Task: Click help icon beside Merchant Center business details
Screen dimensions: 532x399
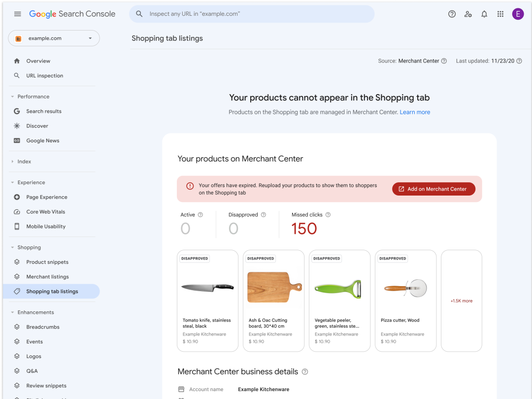Action: (305, 372)
